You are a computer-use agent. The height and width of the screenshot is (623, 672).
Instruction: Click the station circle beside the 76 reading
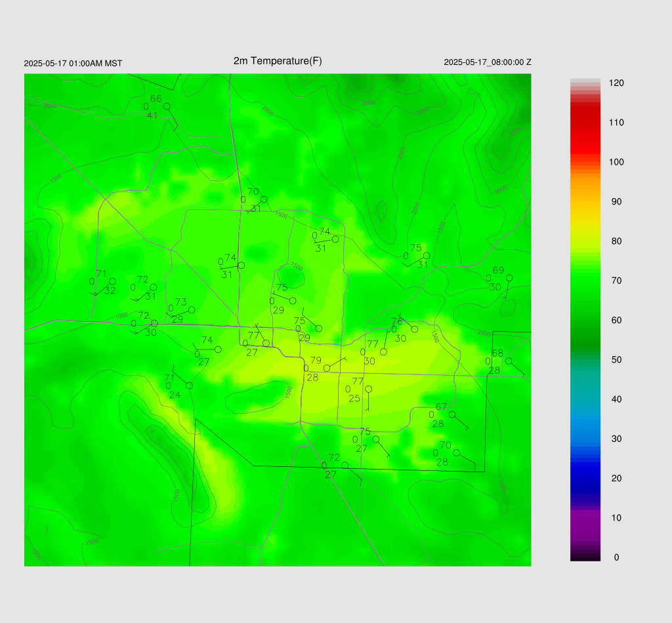(x=415, y=329)
